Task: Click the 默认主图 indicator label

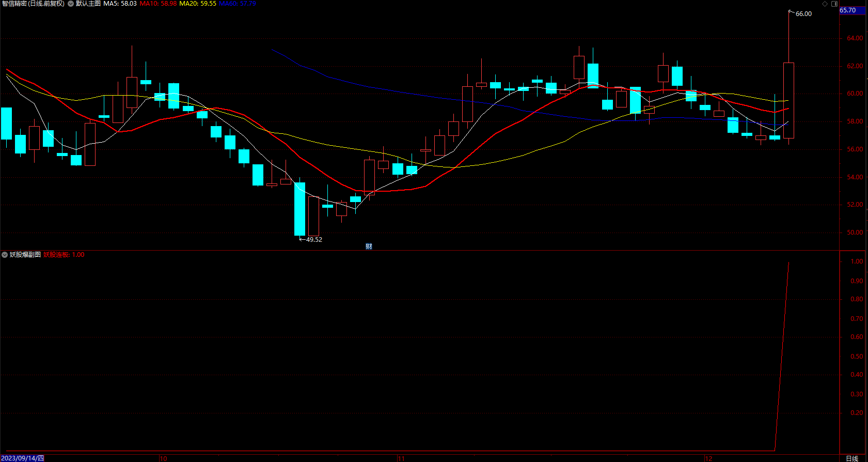Action: [88, 4]
